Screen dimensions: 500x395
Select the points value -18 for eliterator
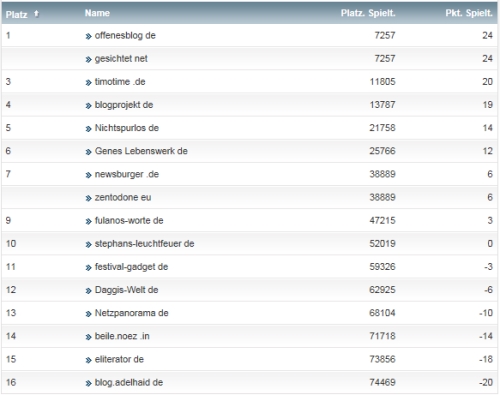(486, 359)
